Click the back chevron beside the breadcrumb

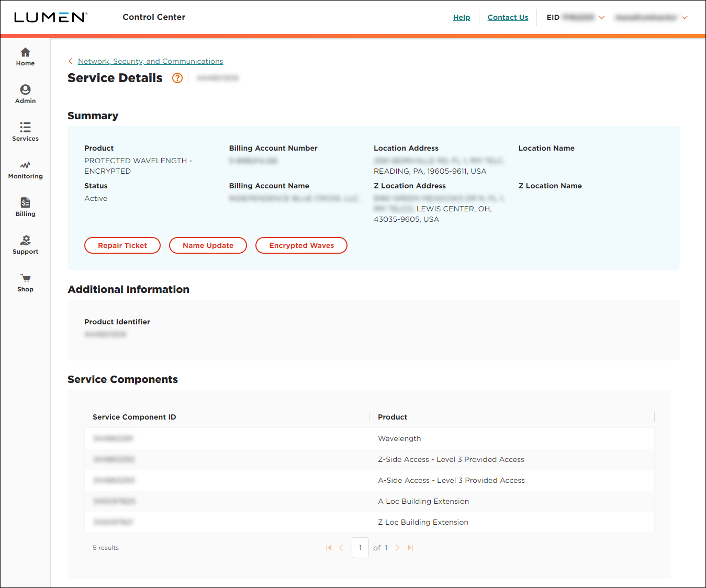pos(71,61)
